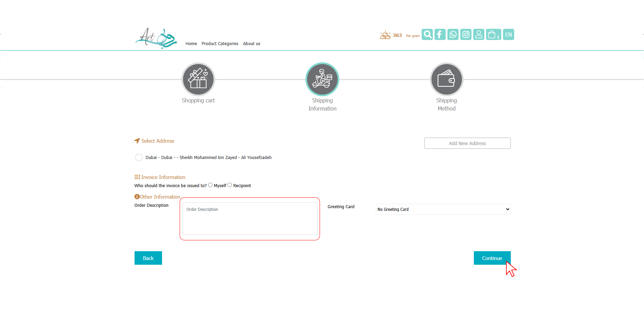
Task: Open the WhatsApp contact icon
Action: [x=453, y=35]
